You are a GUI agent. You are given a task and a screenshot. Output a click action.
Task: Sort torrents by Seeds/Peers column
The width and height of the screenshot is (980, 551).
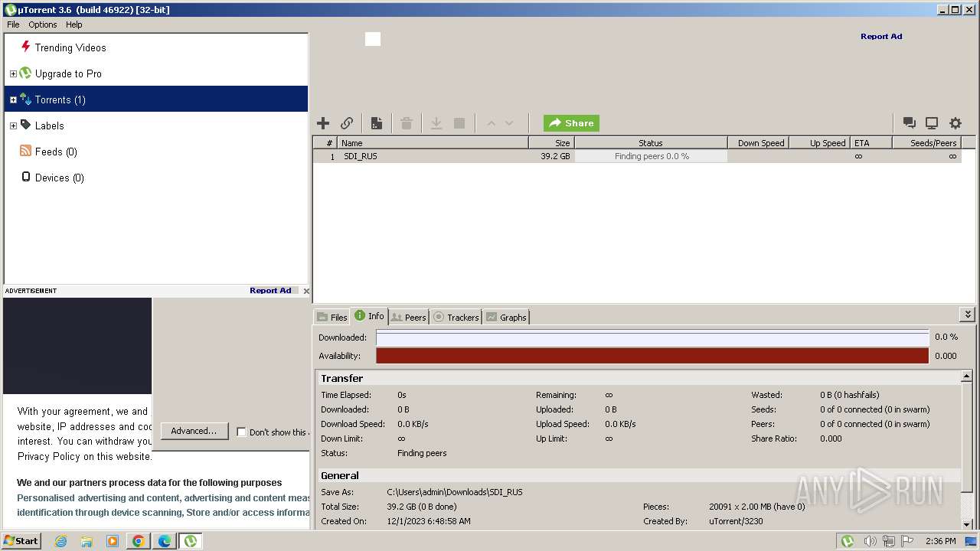point(927,143)
